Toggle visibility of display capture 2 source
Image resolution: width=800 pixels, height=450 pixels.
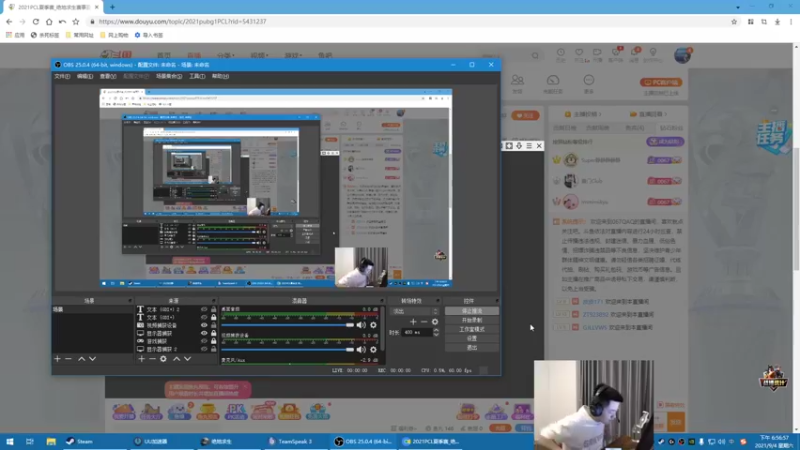(x=204, y=349)
